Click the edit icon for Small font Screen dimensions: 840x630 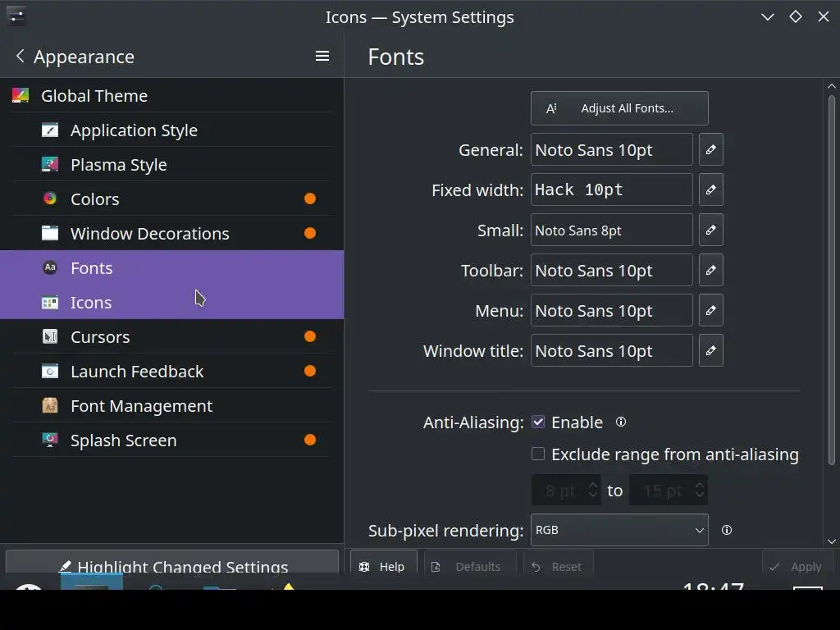(710, 231)
